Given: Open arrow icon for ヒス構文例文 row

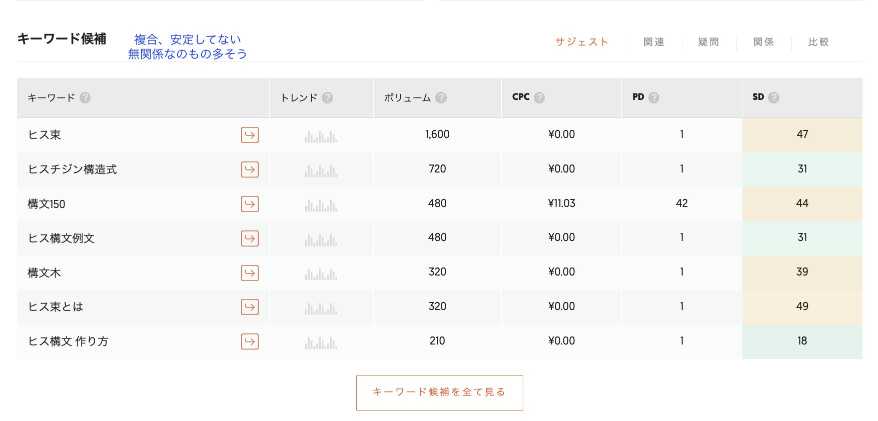Looking at the screenshot, I should pyautogui.click(x=250, y=238).
